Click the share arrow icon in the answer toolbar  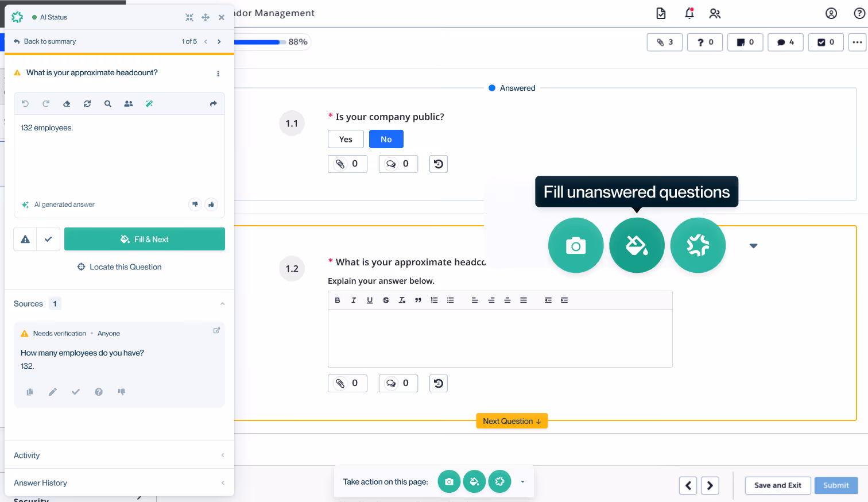click(x=214, y=104)
